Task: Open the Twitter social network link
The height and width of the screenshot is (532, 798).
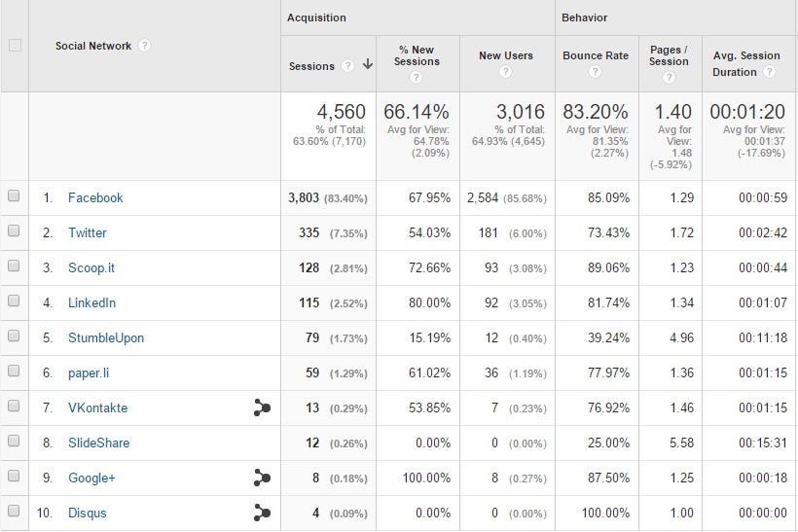Action: pos(88,233)
